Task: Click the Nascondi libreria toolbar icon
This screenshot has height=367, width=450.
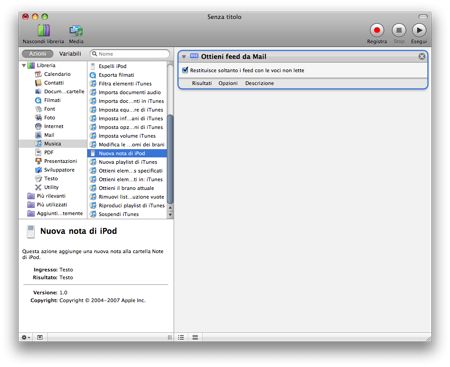Action: [44, 31]
